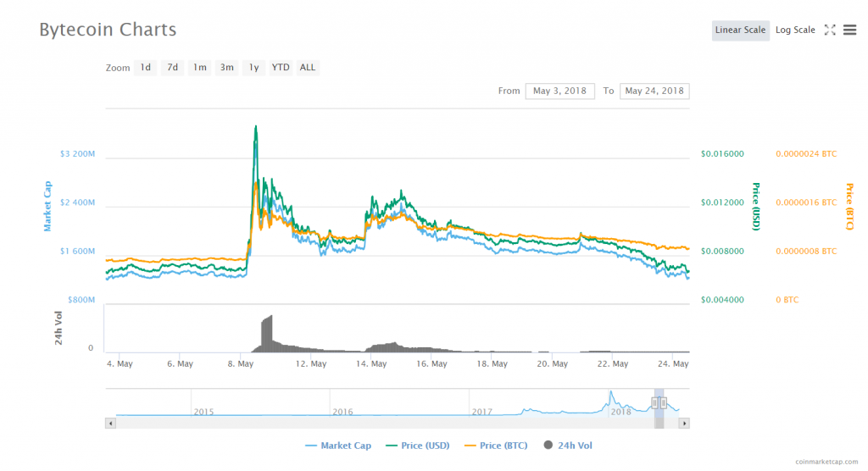Set zoom range to 1d
This screenshot has width=868, height=471.
point(145,68)
